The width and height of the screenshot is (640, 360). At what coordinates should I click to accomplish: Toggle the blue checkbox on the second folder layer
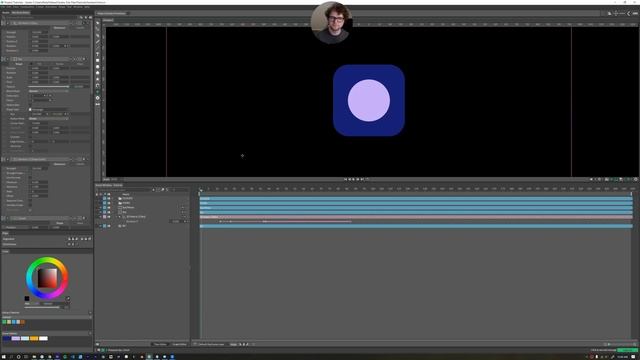104,203
